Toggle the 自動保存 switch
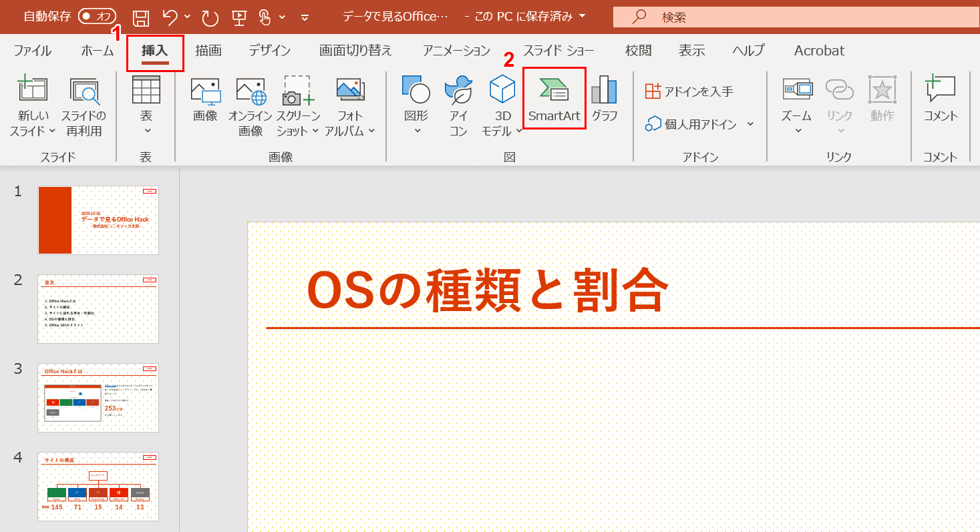 pos(97,17)
